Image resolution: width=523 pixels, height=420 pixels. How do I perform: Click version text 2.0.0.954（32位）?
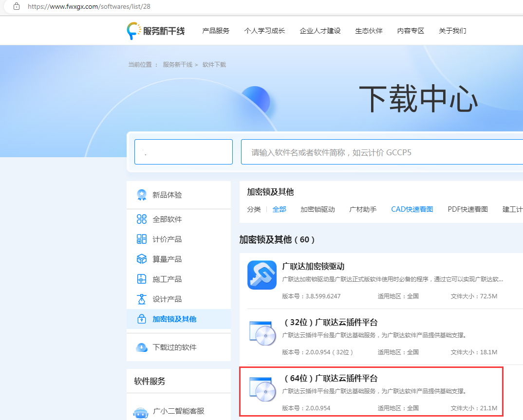[x=330, y=352]
